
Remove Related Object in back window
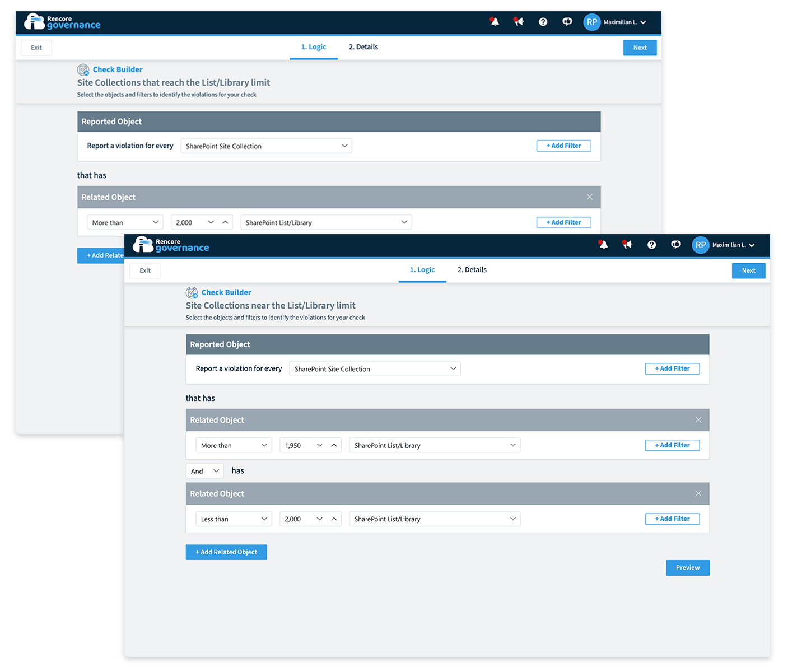(590, 197)
